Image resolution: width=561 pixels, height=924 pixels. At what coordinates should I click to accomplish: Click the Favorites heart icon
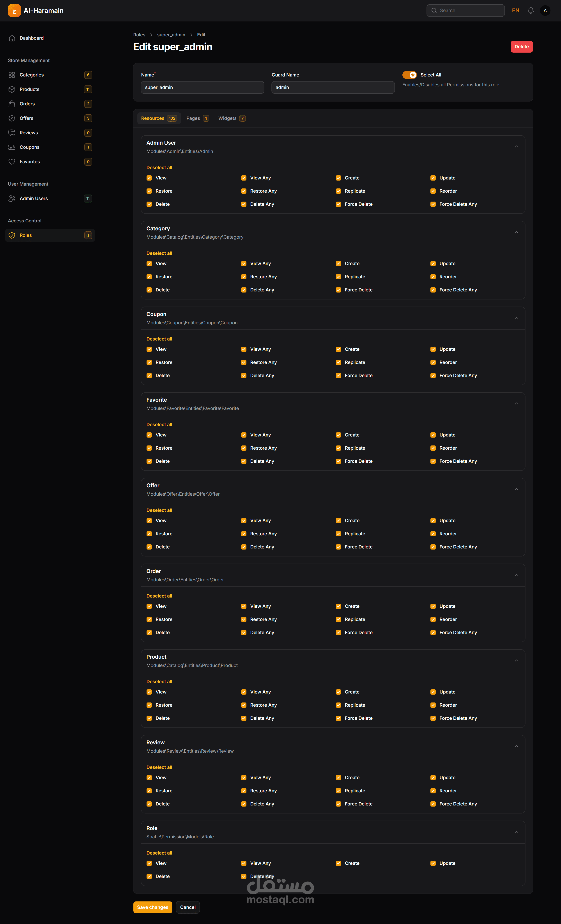coord(12,162)
